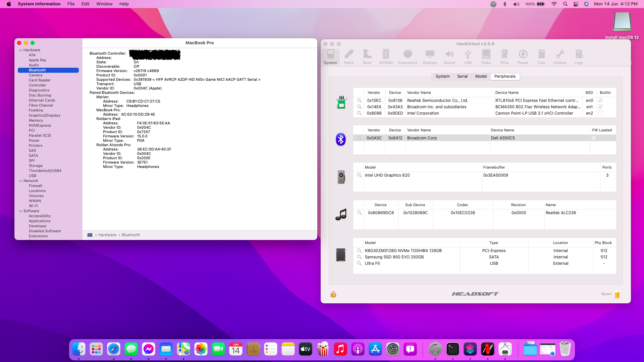Select Ethernet Cards in sidebar
Image resolution: width=644 pixels, height=362 pixels.
pos(42,101)
